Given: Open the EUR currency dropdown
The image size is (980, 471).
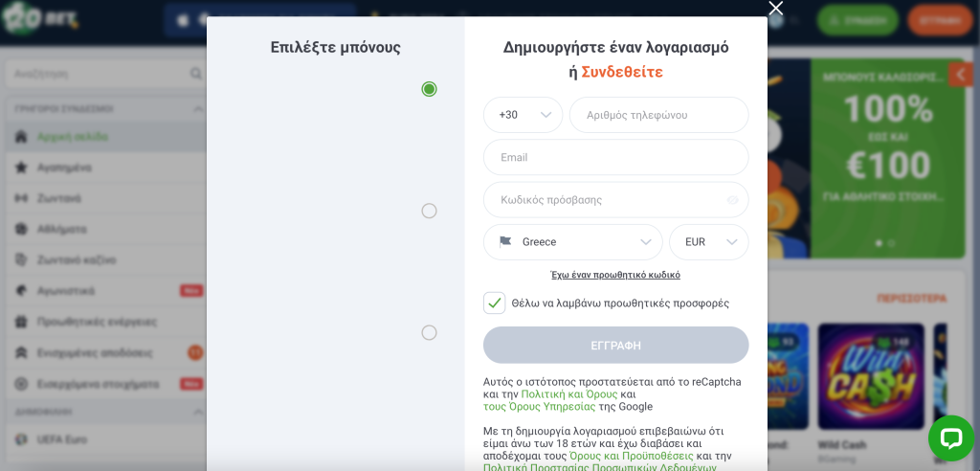Looking at the screenshot, I should (x=709, y=242).
